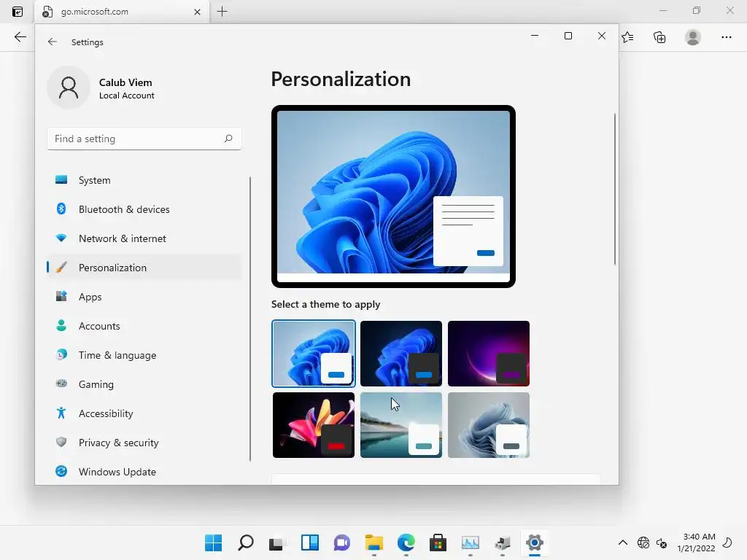
Task: Open System settings category
Action: pos(144,180)
